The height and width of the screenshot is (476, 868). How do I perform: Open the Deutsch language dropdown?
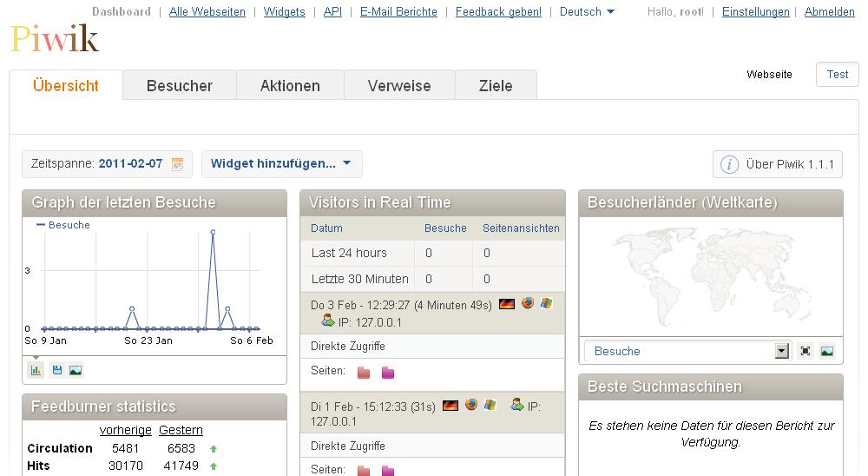point(587,11)
